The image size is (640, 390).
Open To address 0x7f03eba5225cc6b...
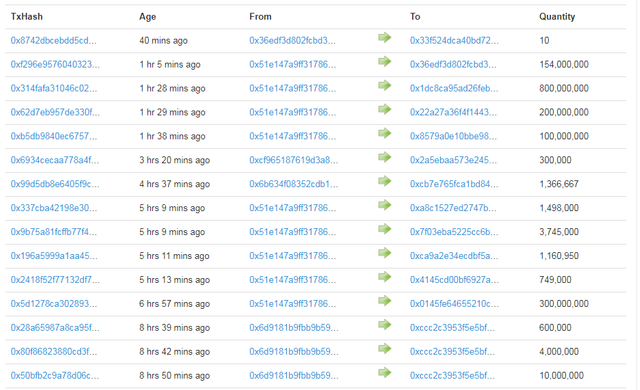click(x=454, y=232)
